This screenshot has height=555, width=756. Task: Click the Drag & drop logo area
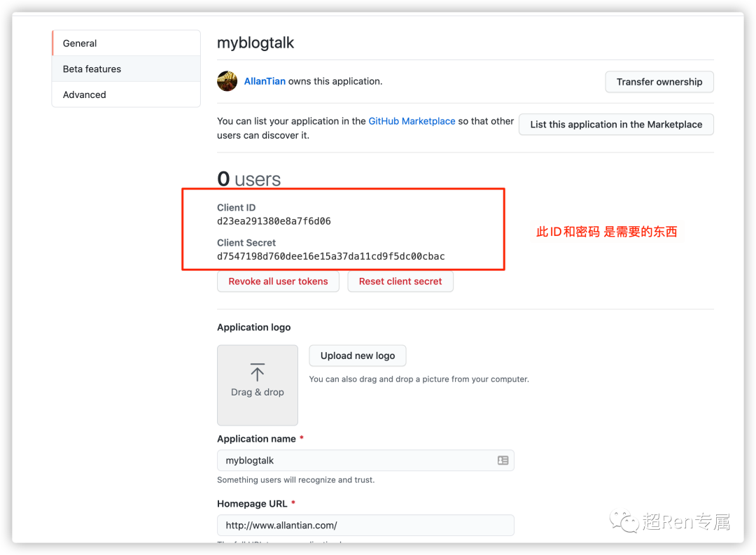pos(258,385)
